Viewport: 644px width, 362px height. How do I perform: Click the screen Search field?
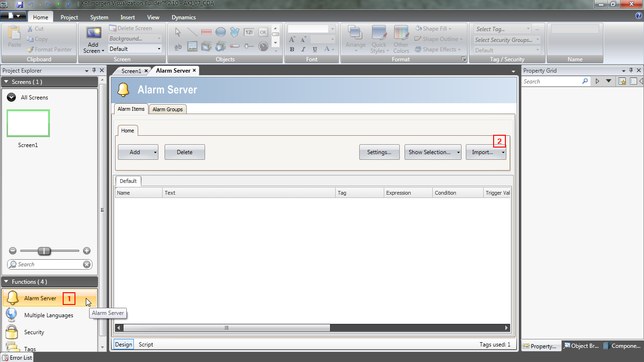[x=50, y=264]
